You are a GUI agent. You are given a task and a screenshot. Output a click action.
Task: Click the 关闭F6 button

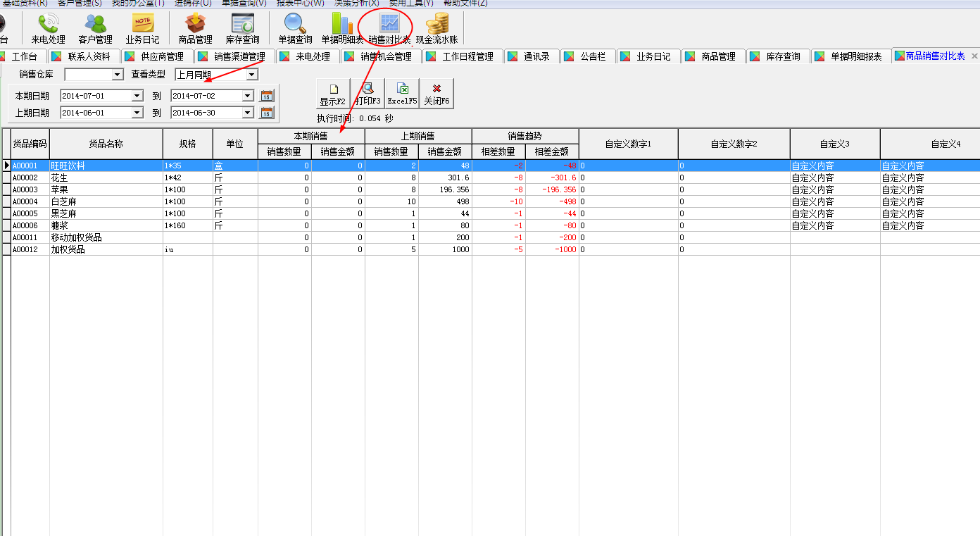pyautogui.click(x=436, y=94)
